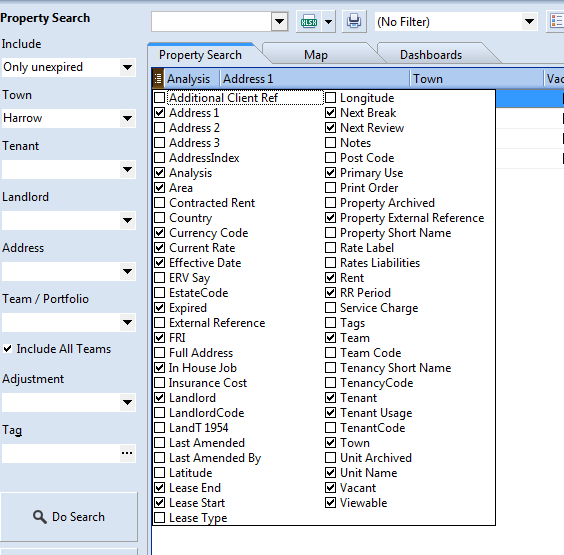Image resolution: width=564 pixels, height=555 pixels.
Task: Uncheck the Primary Use column
Action: [331, 173]
